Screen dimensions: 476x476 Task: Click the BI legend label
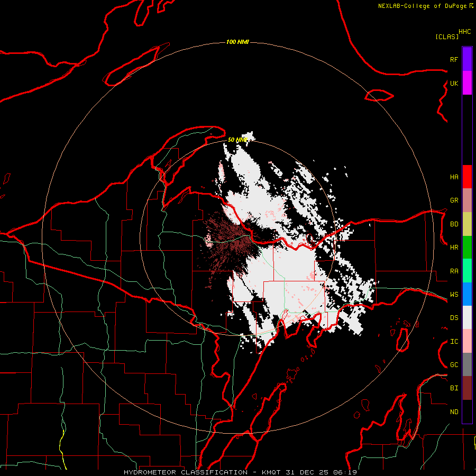click(x=454, y=388)
